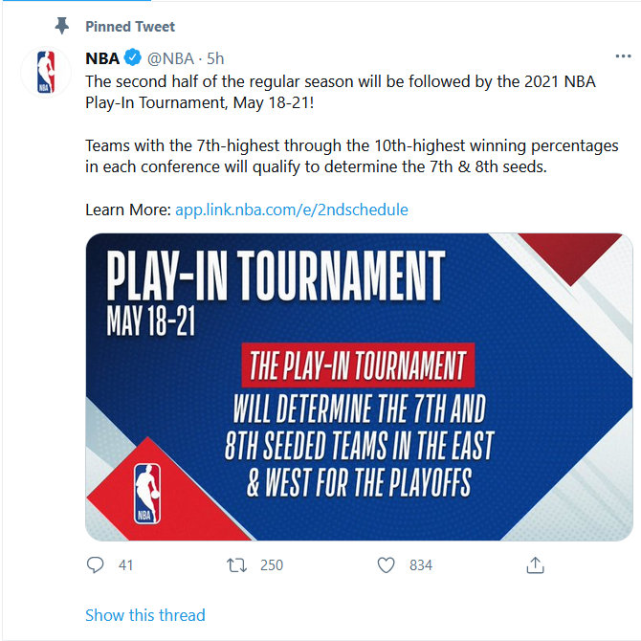Click the "Pinned Tweet" label

(x=130, y=27)
